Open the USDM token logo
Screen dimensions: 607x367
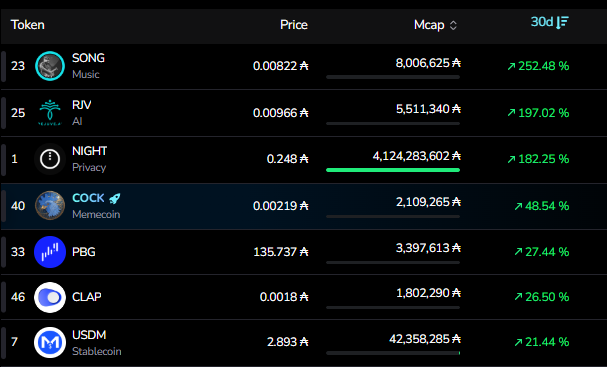[x=50, y=342]
